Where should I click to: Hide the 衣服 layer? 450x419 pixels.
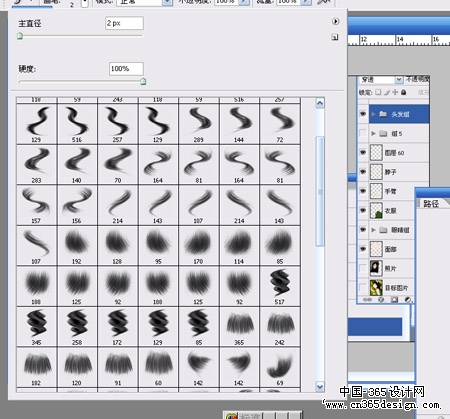(363, 210)
